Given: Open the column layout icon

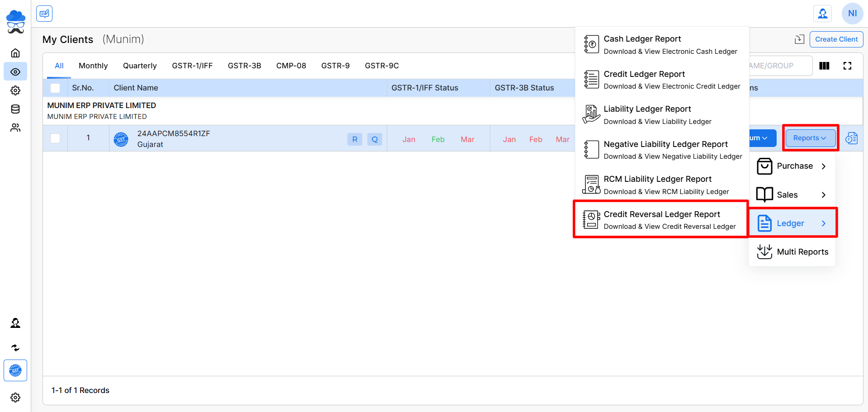Looking at the screenshot, I should [824, 66].
